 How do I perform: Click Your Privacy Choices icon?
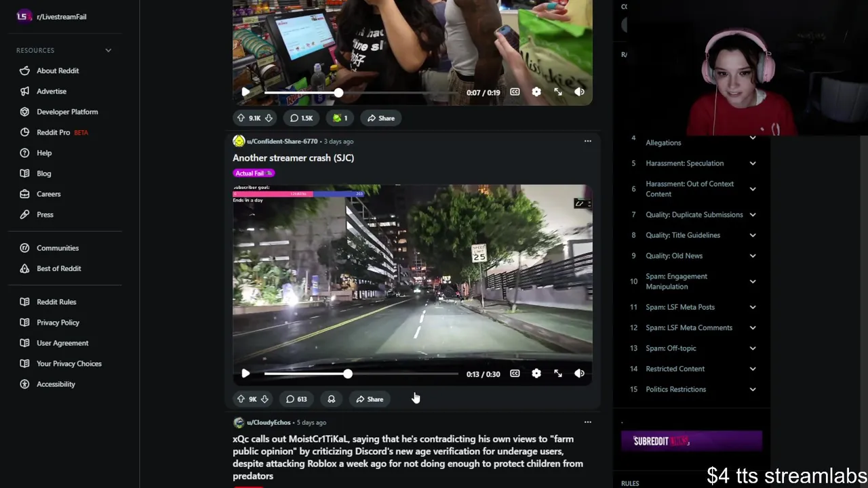25,363
